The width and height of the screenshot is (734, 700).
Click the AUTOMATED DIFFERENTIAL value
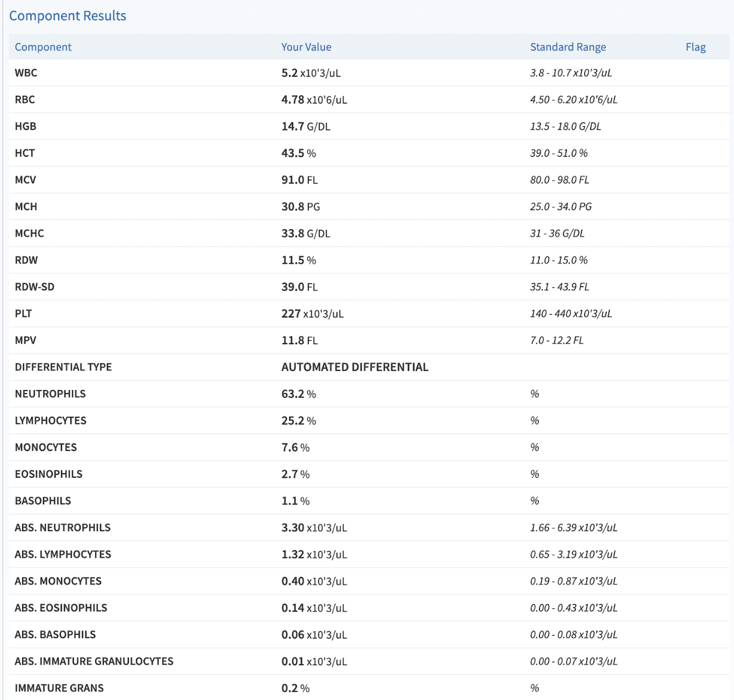[355, 367]
